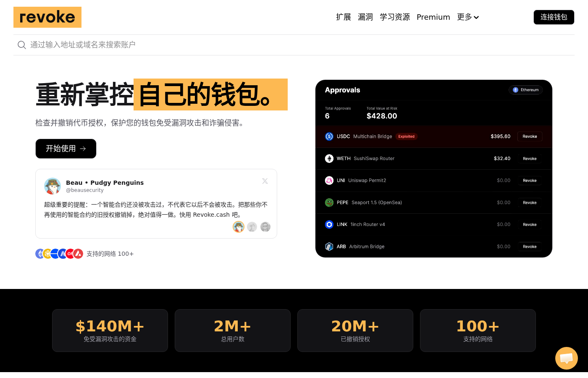
Task: Click the $428.00 total value at risk
Action: pos(382,116)
